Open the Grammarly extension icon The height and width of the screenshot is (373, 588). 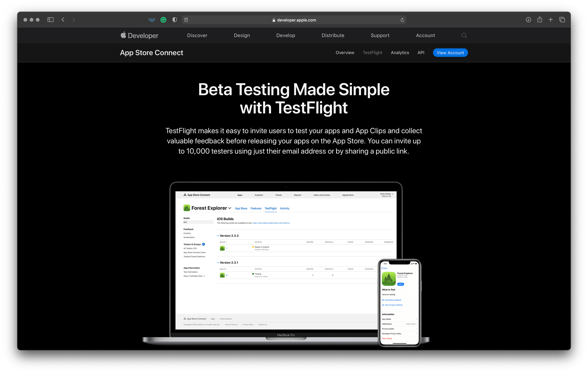[x=163, y=20]
